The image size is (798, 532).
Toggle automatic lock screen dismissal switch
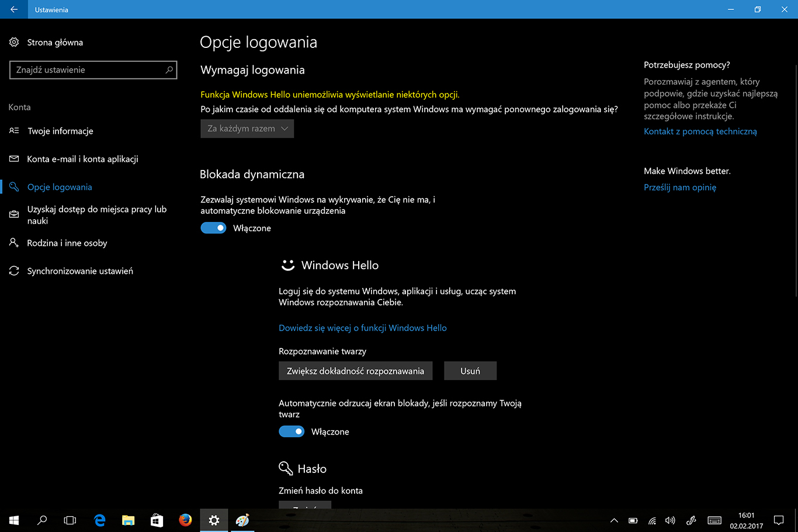click(x=292, y=432)
